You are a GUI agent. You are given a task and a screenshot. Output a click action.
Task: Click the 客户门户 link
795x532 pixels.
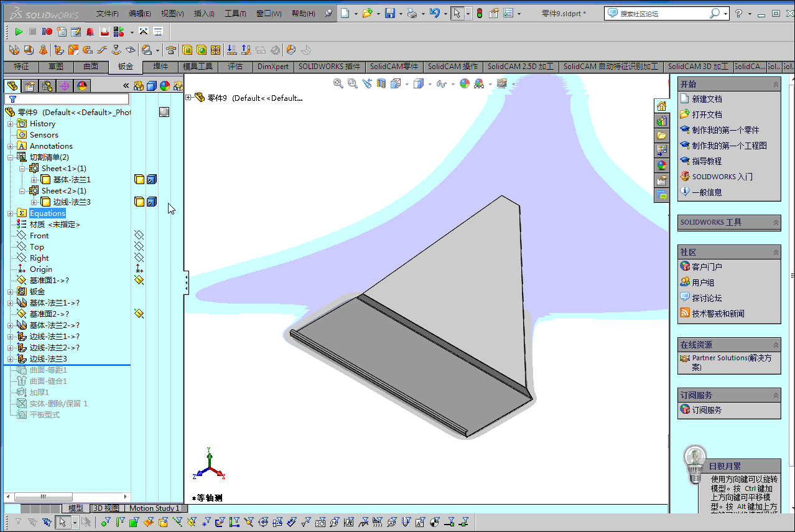coord(707,267)
